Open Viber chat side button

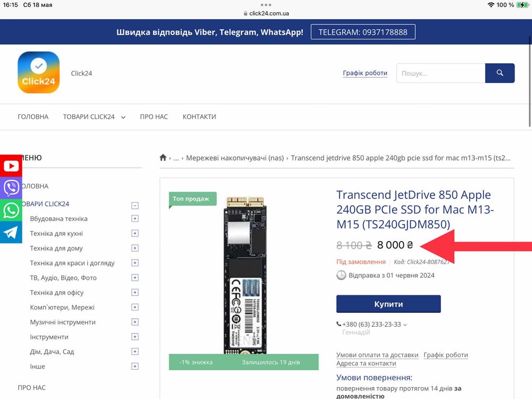11,188
